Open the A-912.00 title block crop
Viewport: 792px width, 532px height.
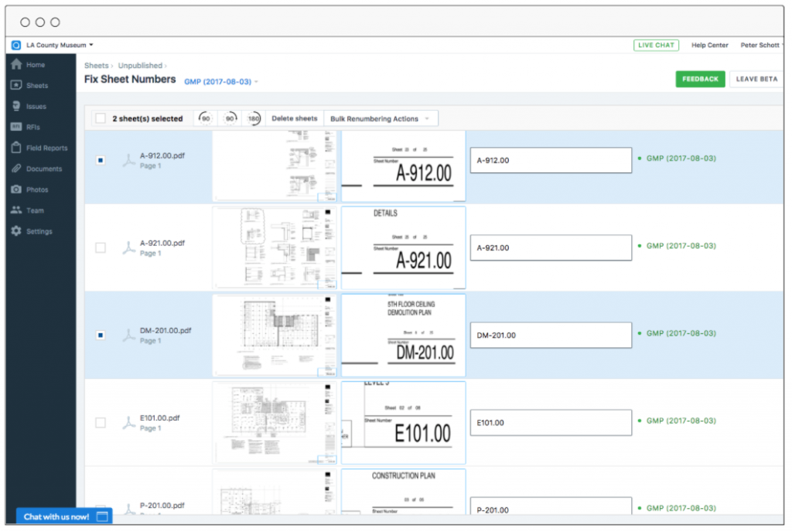pos(403,166)
